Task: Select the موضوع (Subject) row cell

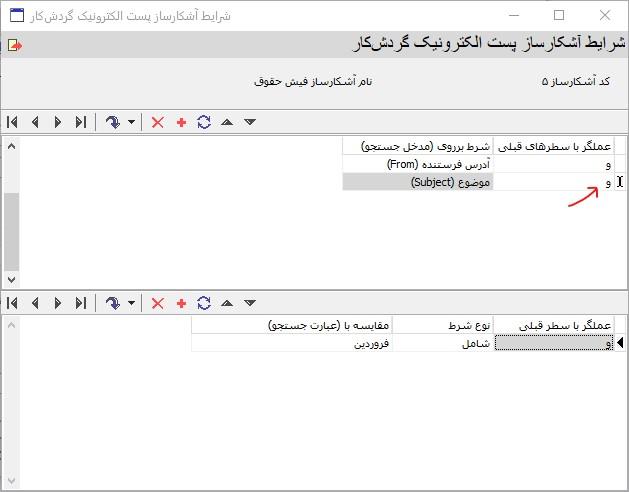Action: [418, 182]
